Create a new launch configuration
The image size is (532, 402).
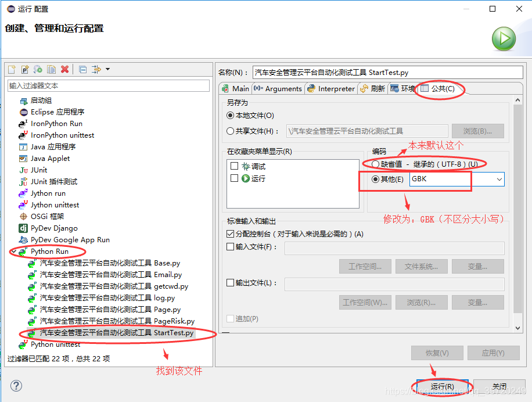click(x=11, y=69)
